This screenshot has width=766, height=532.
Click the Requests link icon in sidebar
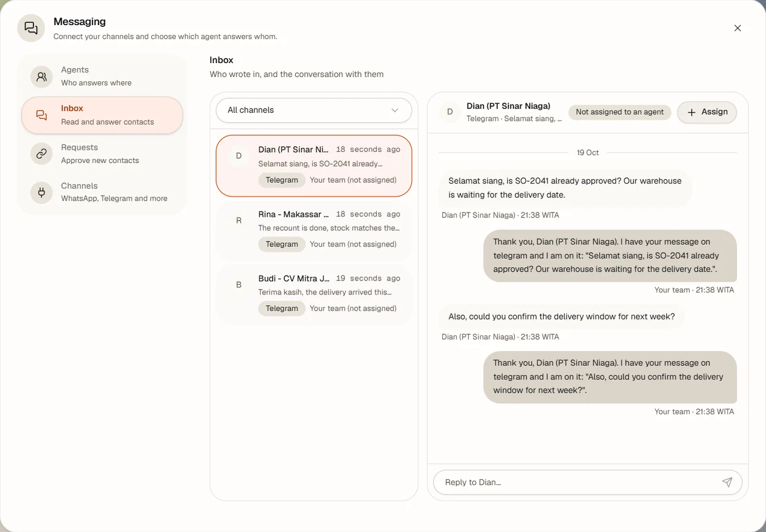coord(41,153)
